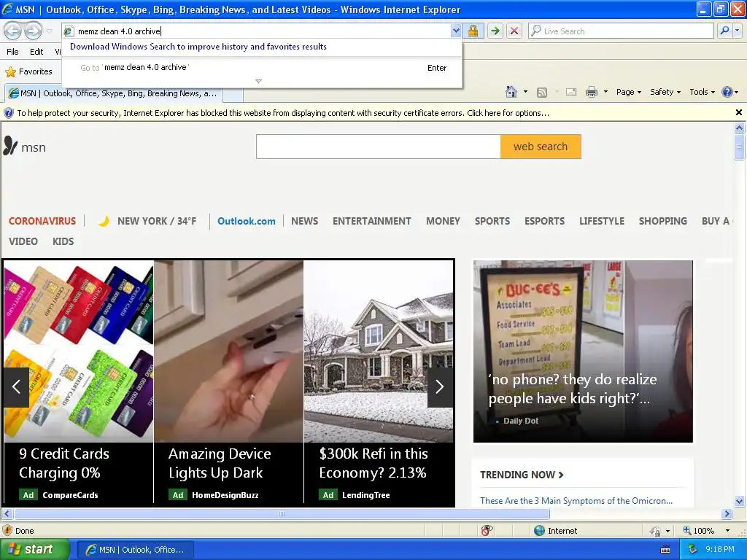
Task: Go to the ESPORTS section
Action: click(x=544, y=221)
